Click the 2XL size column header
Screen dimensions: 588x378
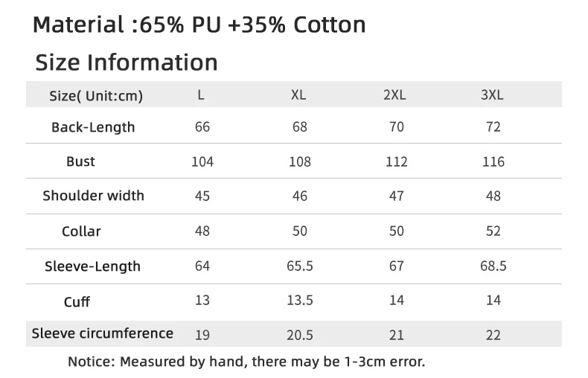pos(394,95)
